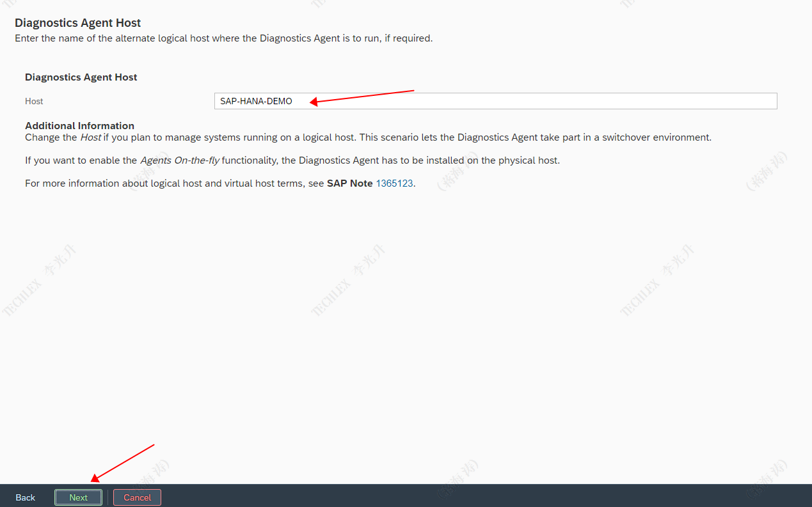This screenshot has width=812, height=507.
Task: Click the 'For more information about logical host' sentence
Action: point(220,183)
